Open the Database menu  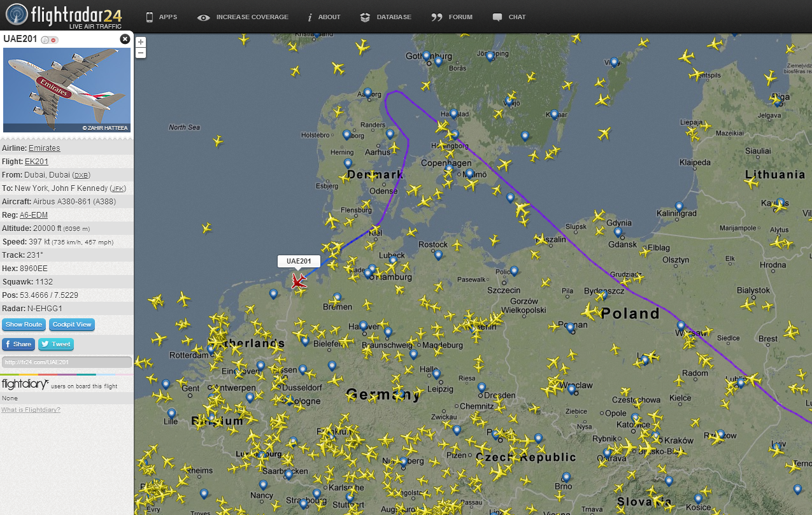point(385,17)
